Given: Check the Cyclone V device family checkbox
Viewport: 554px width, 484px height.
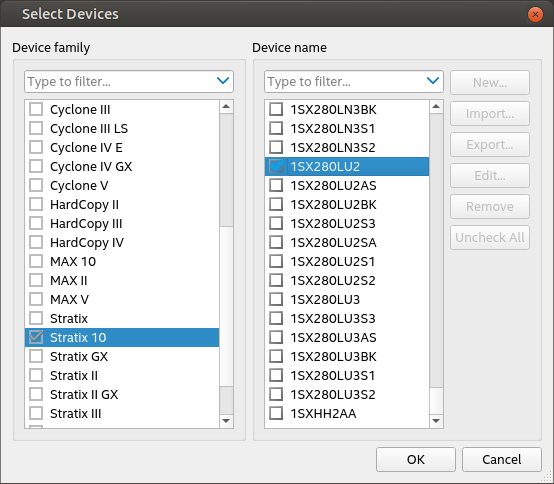Looking at the screenshot, I should [x=36, y=185].
